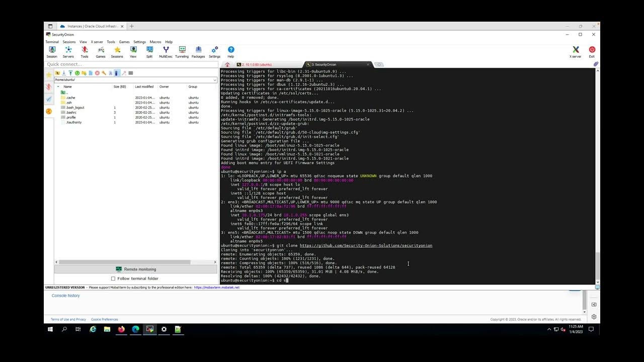The height and width of the screenshot is (362, 644).
Task: Open the Help menu in the menu bar
Action: pos(169,42)
